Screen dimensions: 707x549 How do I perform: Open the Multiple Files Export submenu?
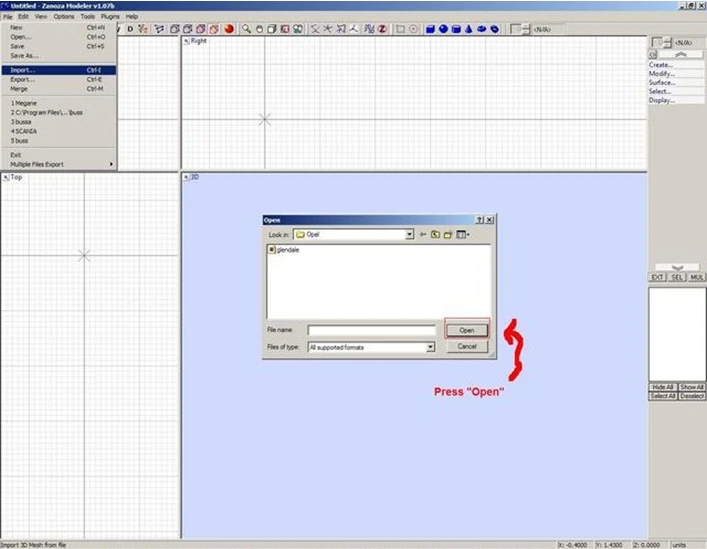coord(59,165)
